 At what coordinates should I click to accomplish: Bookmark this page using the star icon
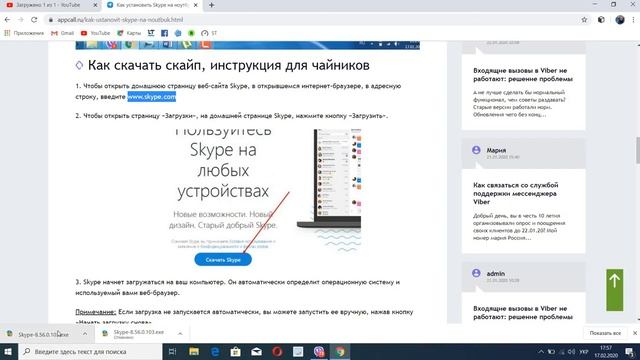[584, 20]
